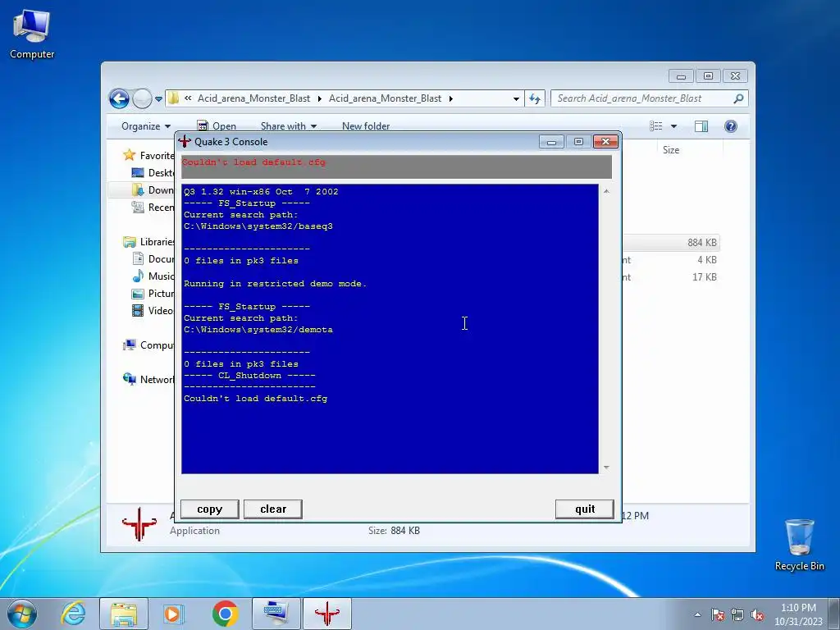Select Recent Places in navigation pane
The width and height of the screenshot is (840, 630).
point(153,207)
